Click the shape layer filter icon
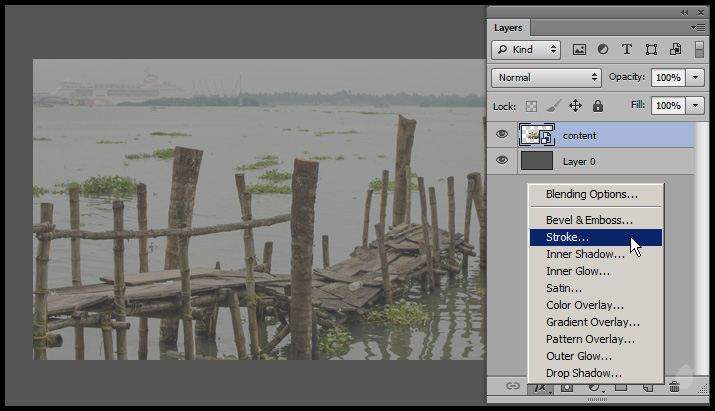The height and width of the screenshot is (411, 715). 651,49
